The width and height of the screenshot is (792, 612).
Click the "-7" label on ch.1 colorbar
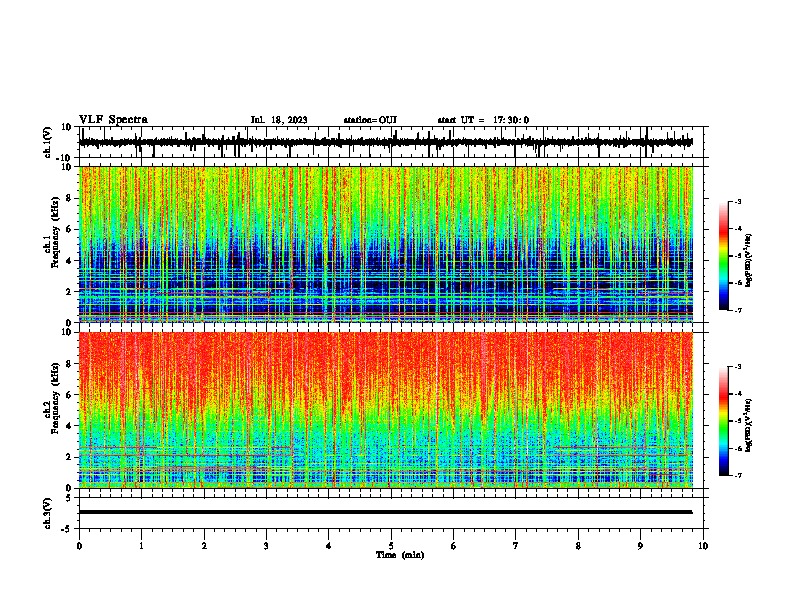pos(738,310)
